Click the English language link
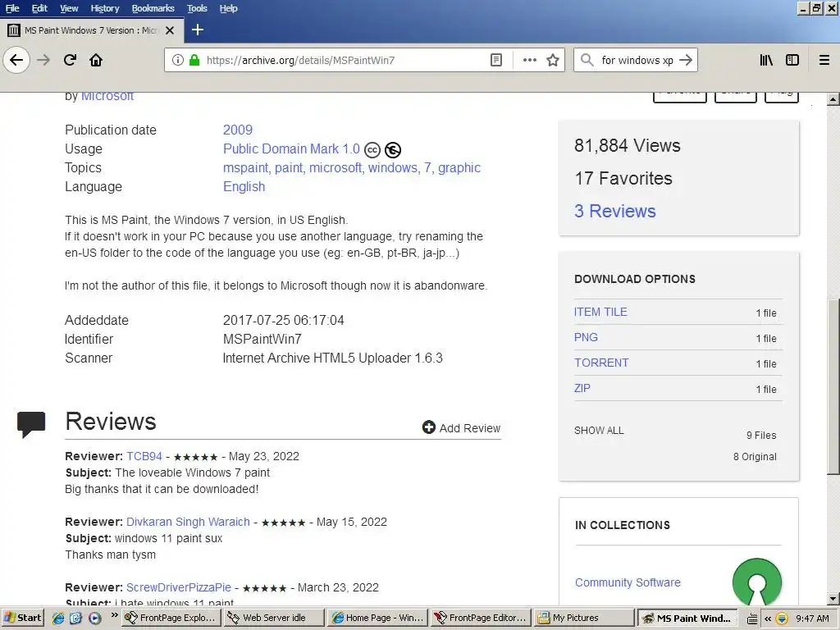This screenshot has height=630, width=840. tap(244, 186)
